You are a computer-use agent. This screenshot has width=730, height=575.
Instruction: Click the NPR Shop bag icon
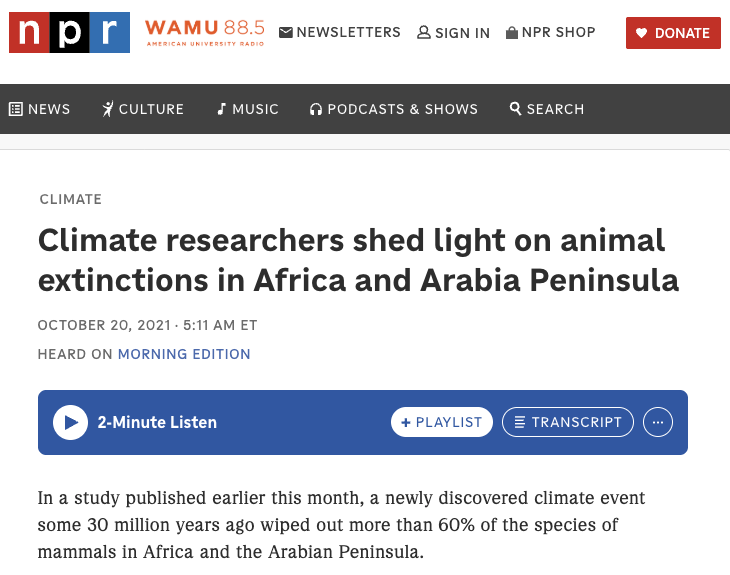512,33
